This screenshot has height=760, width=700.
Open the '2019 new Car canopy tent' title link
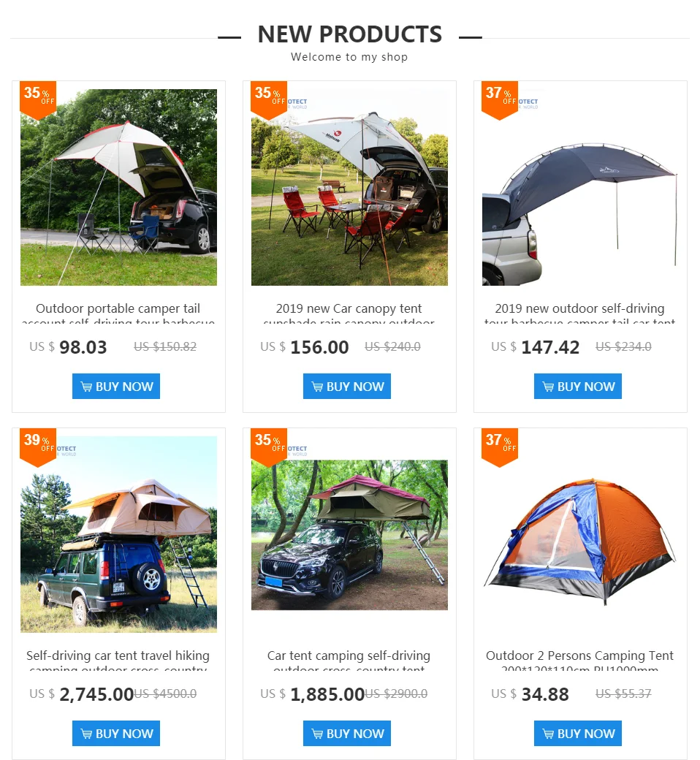pos(349,308)
